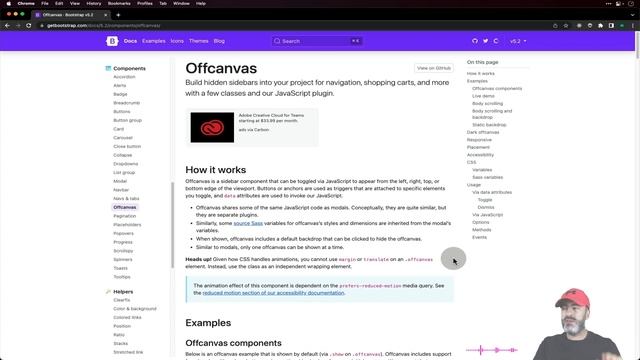The width and height of the screenshot is (640, 360).
Task: Bookmark this page with star icon
Action: 566,26
